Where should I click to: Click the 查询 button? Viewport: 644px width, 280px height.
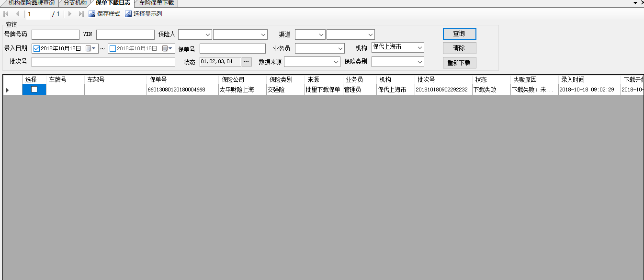click(459, 34)
